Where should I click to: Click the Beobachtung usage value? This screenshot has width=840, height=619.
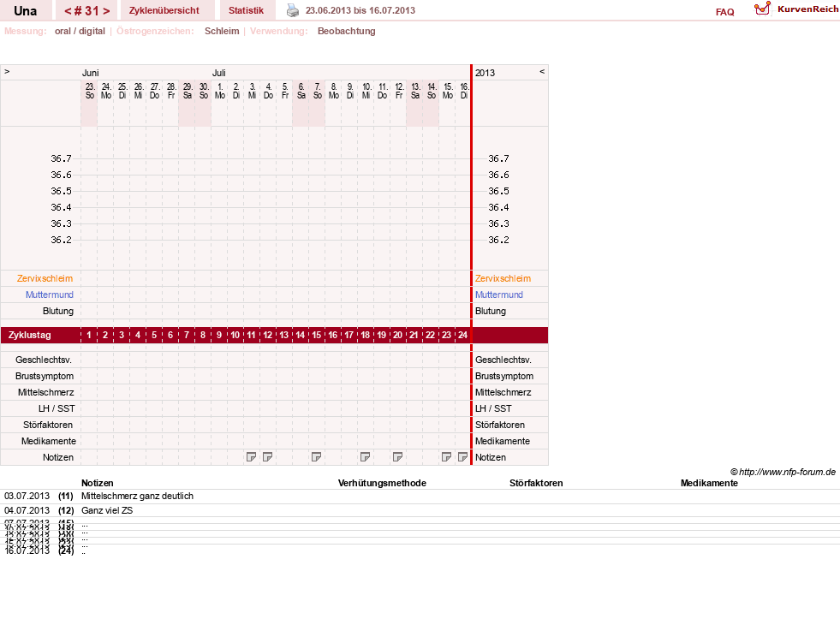pyautogui.click(x=346, y=31)
